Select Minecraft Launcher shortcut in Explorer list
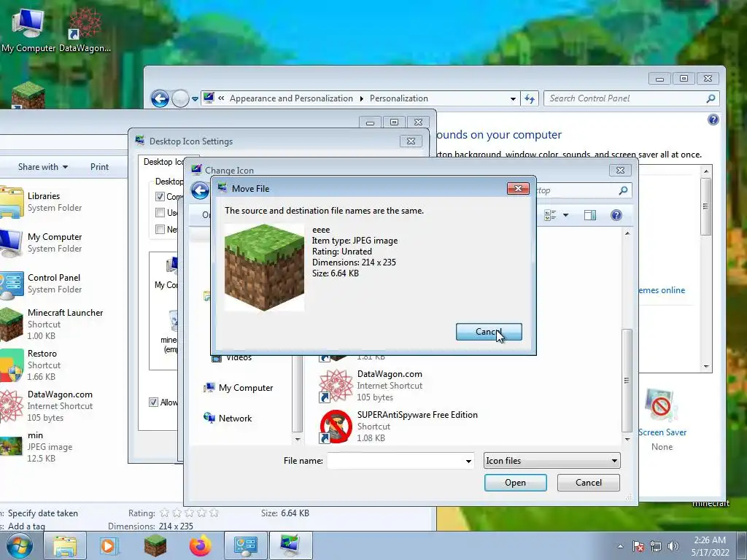This screenshot has width=747, height=560. click(x=53, y=324)
